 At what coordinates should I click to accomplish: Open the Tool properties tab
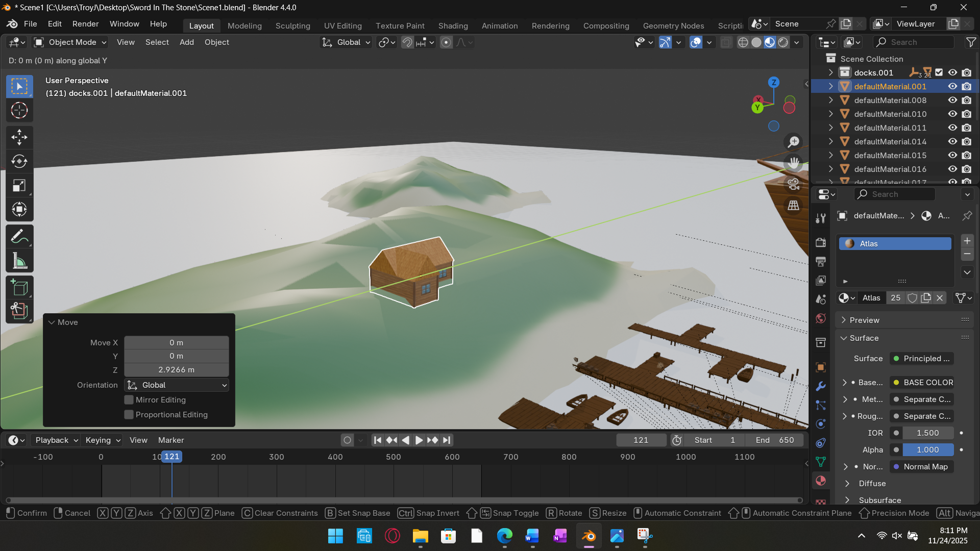pos(821,218)
